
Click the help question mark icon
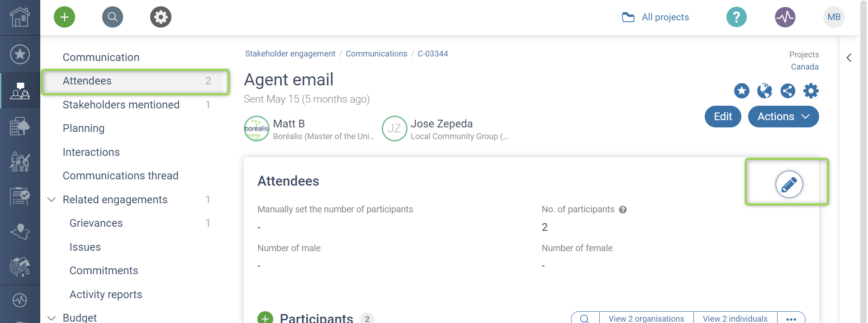pos(736,17)
